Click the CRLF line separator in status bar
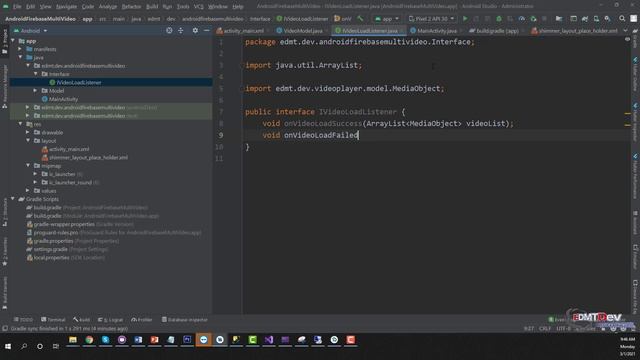This screenshot has width=640, height=360. click(x=545, y=329)
